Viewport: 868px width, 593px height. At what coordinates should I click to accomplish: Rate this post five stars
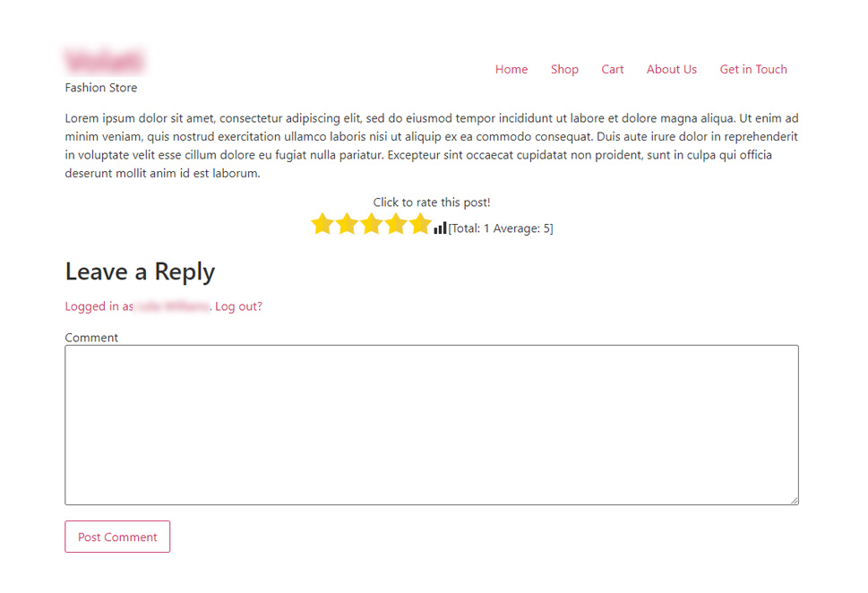tap(421, 224)
